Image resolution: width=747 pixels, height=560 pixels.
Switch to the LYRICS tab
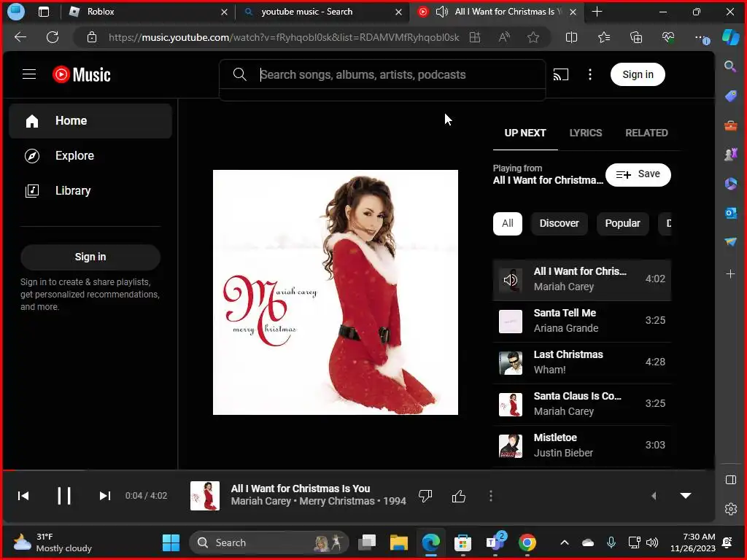tap(586, 133)
